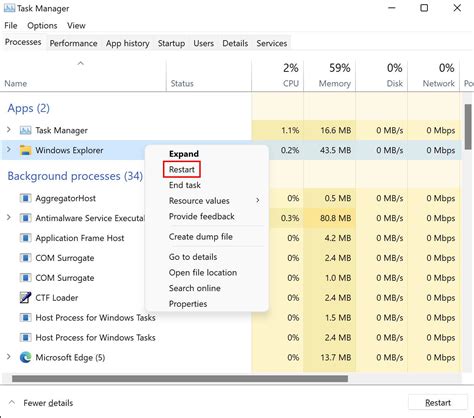Click the Fewer details link

[x=48, y=403]
